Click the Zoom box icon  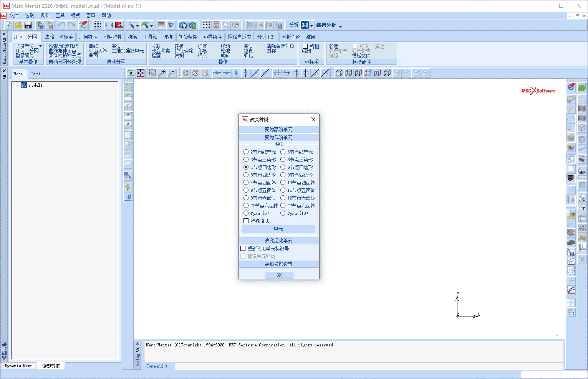click(x=152, y=73)
